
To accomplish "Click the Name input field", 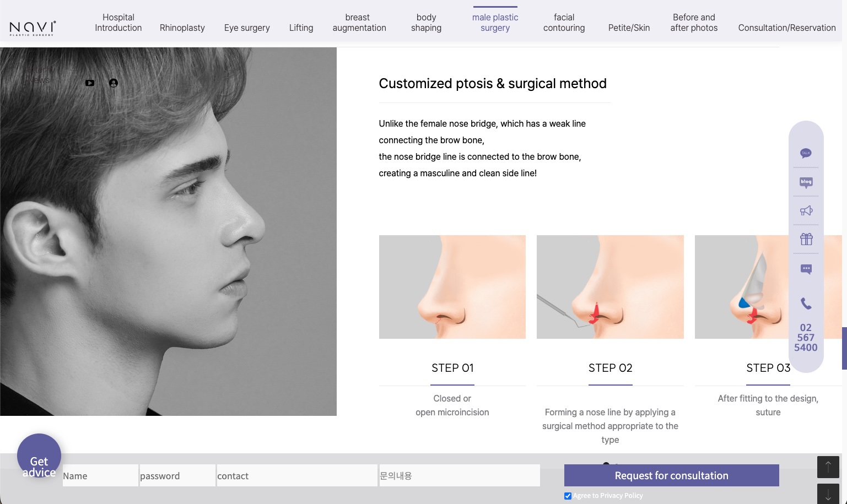I will [100, 475].
